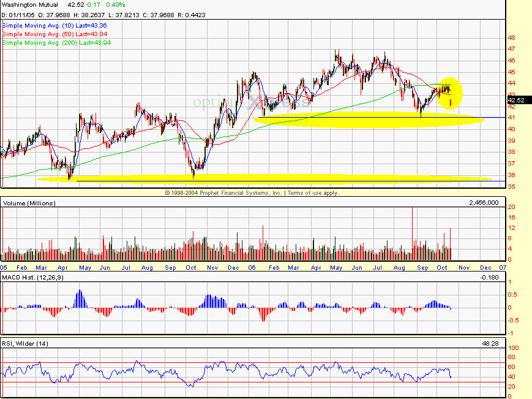Click the RSI, Wilder (14) label
Viewport: 532px width, 399px height.
click(25, 344)
